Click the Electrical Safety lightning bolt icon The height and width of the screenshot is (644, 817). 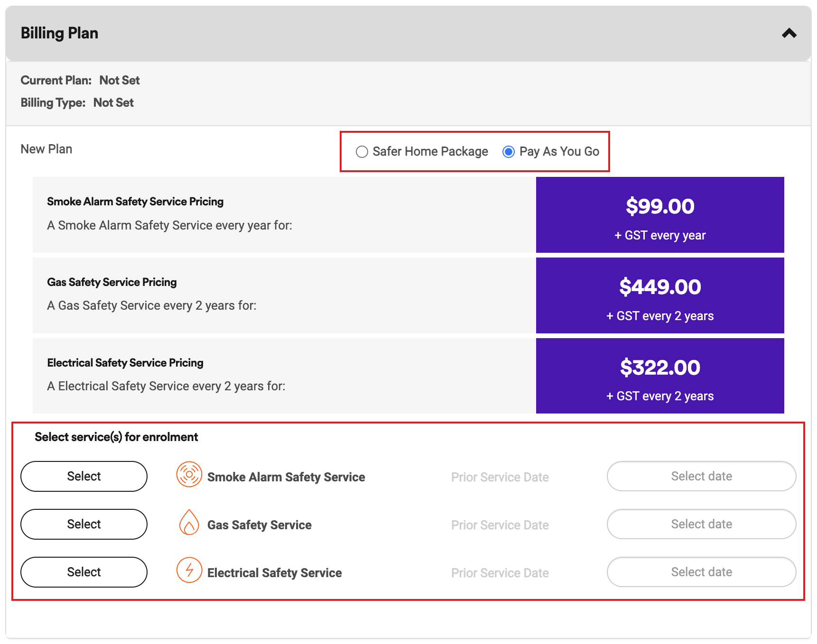point(189,570)
